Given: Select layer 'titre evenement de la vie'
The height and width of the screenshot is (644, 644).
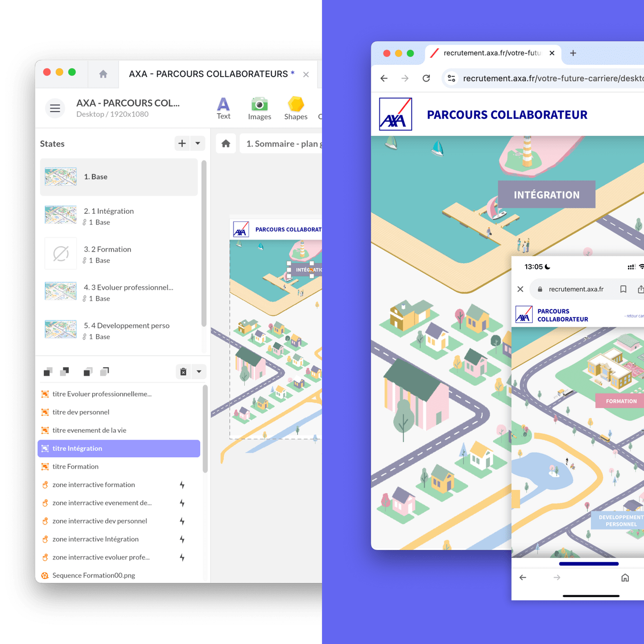Looking at the screenshot, I should pyautogui.click(x=119, y=430).
